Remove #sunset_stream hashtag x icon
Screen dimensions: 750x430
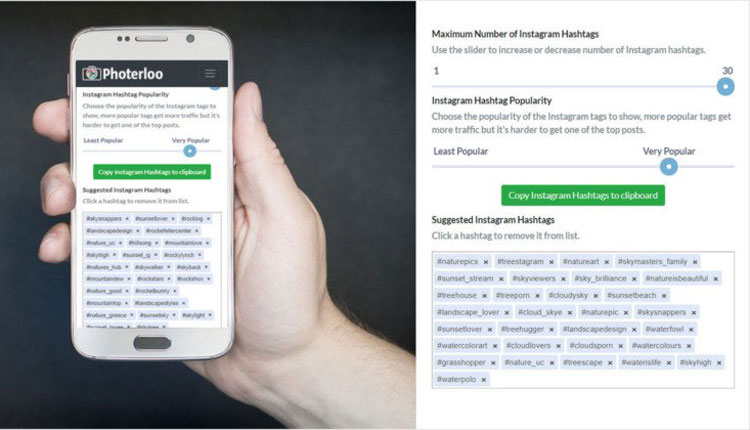click(501, 279)
